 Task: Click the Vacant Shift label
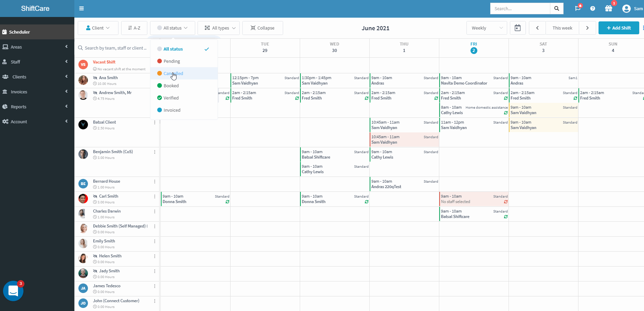(104, 62)
